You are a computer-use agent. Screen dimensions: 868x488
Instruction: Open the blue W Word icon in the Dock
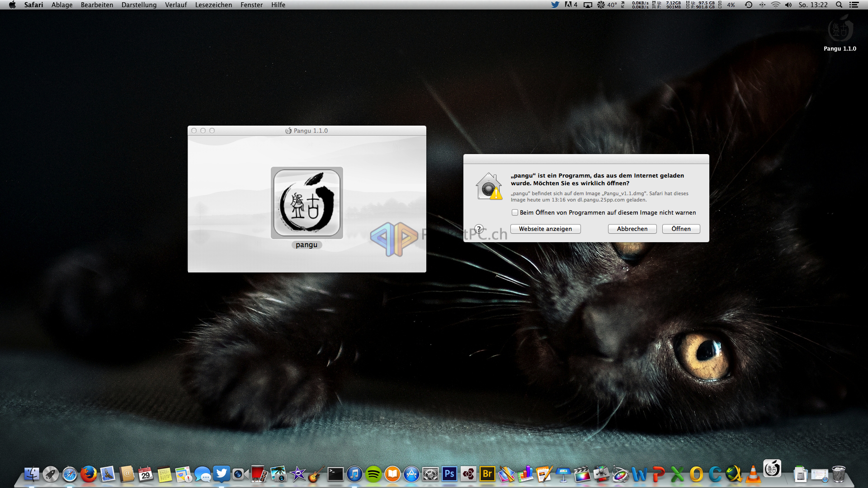639,474
